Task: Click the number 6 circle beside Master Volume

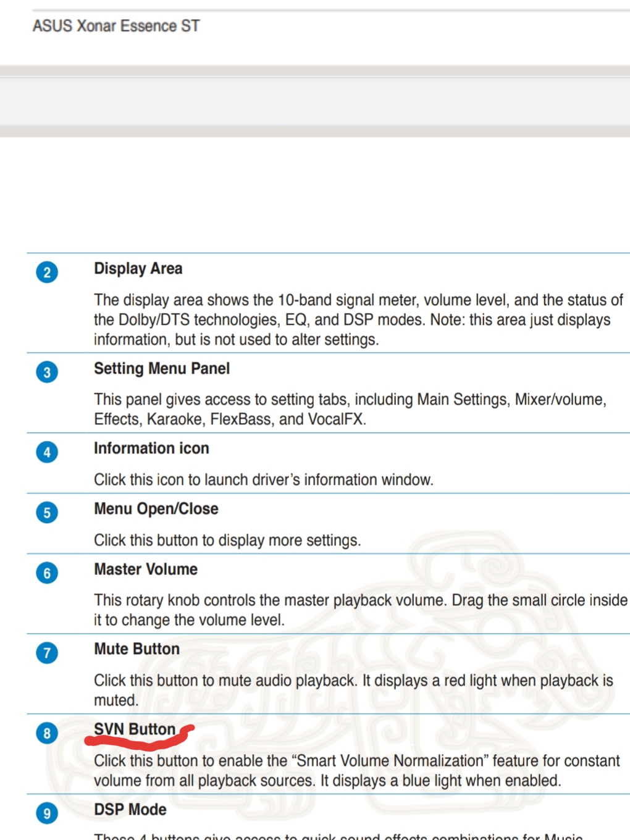Action: (x=47, y=573)
